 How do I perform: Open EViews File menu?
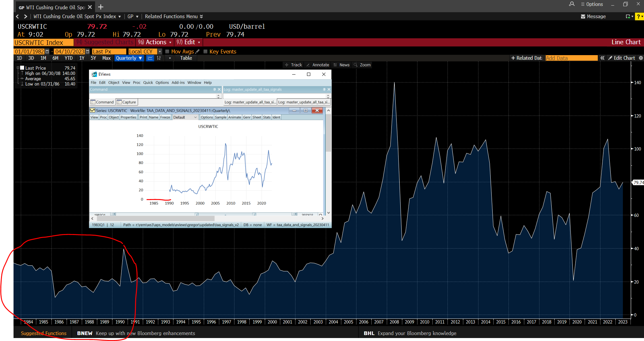93,83
